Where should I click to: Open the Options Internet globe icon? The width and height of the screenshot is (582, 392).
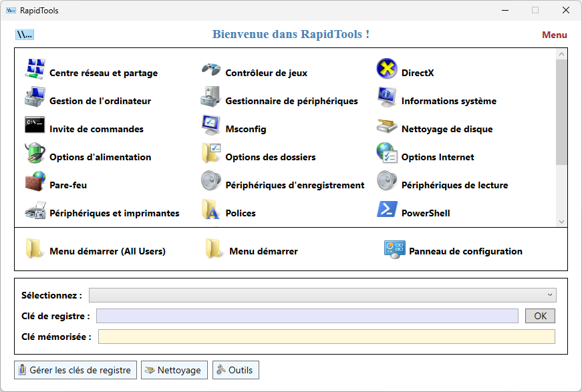tap(387, 153)
